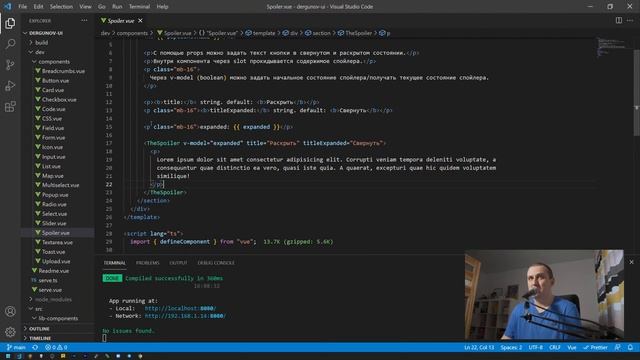Screen dimensions: 640x360
Task: Expand the node_modules folder
Action: (53, 299)
